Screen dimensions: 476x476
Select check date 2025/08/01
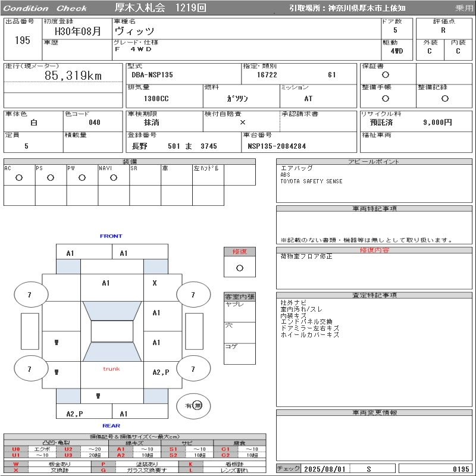[325, 469]
